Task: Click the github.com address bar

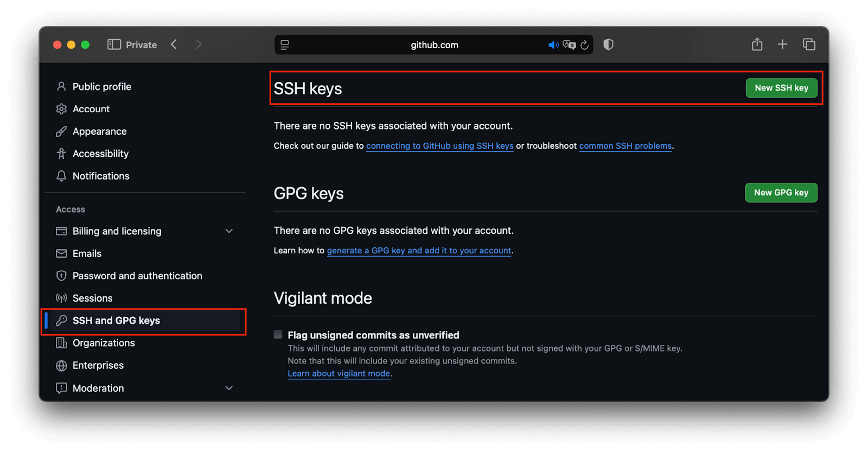Action: tap(434, 45)
